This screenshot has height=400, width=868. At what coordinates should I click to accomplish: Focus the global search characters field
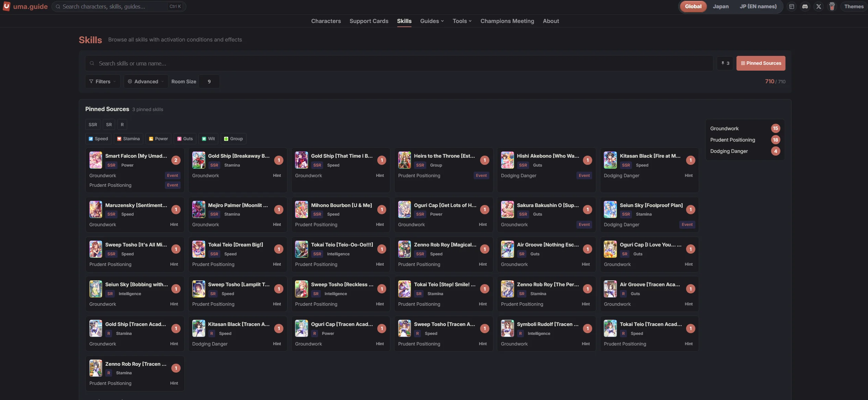(119, 7)
